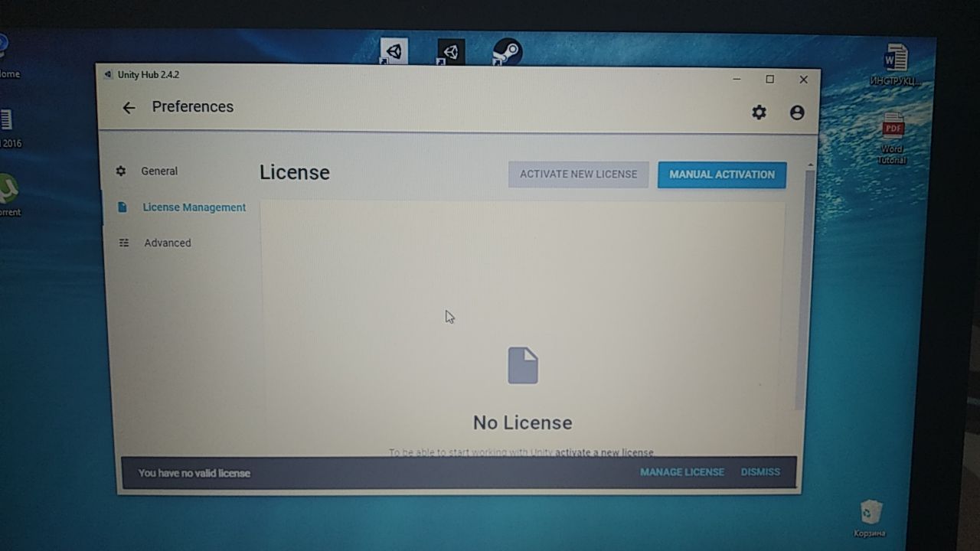Click the scrollbar up arrow

pos(810,165)
